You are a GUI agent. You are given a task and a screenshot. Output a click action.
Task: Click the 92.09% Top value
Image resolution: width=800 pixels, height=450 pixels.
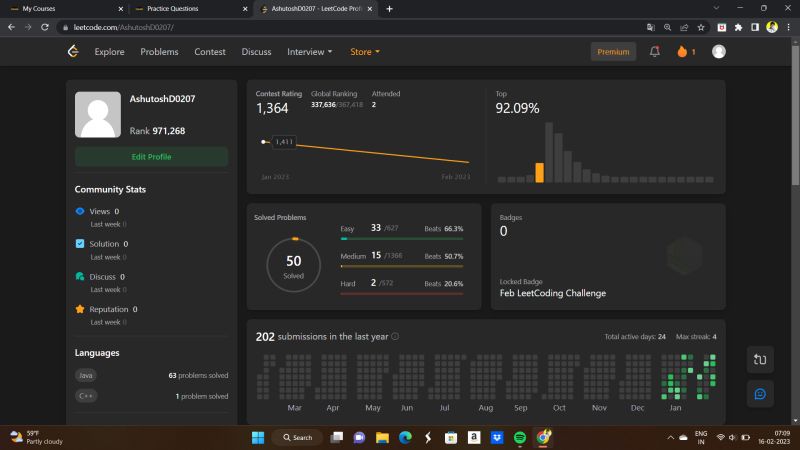pos(517,108)
